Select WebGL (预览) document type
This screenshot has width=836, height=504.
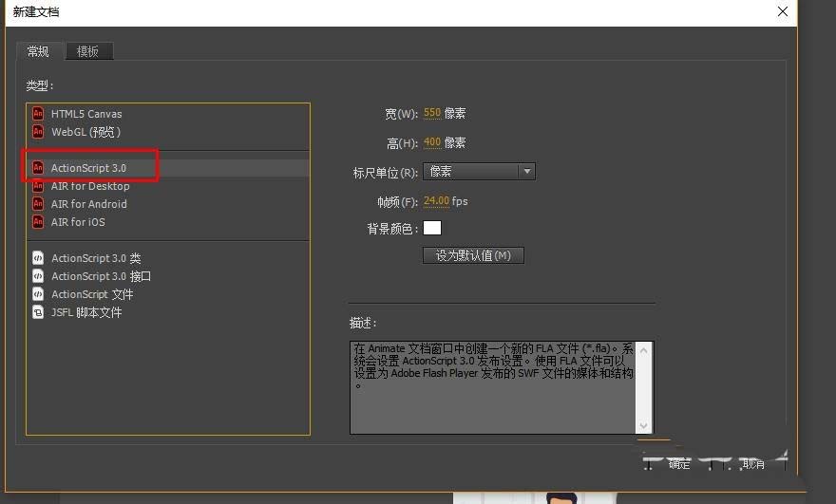(168, 132)
